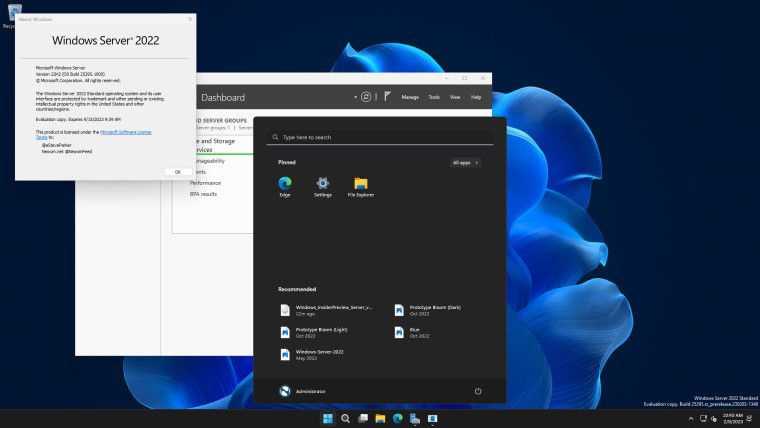Click the Start button on taskbar

[326, 418]
